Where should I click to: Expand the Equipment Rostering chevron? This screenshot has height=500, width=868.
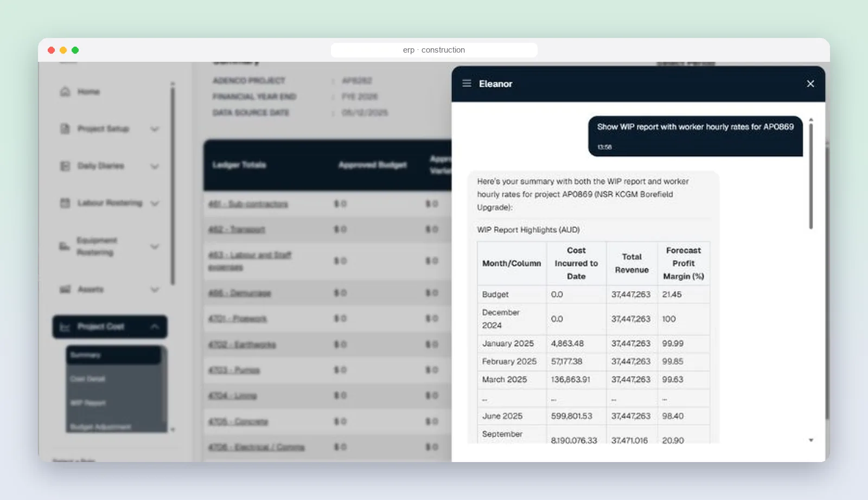tap(155, 247)
